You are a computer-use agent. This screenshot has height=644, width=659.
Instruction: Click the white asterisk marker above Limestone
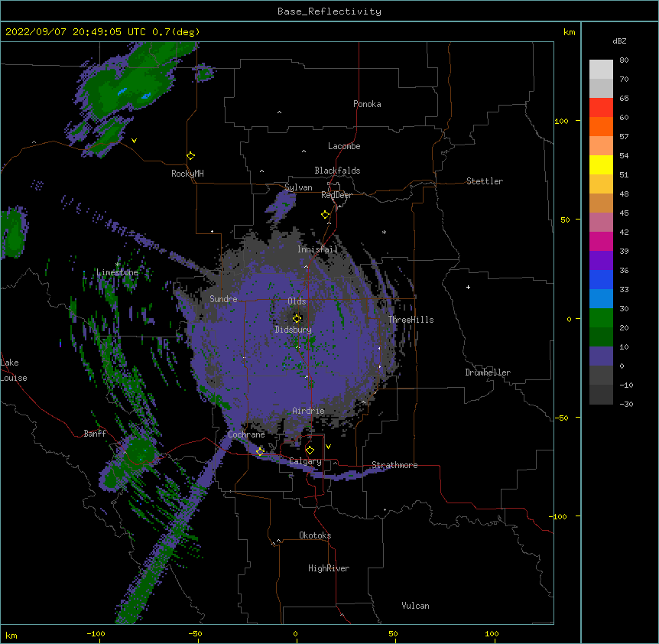pos(117,265)
